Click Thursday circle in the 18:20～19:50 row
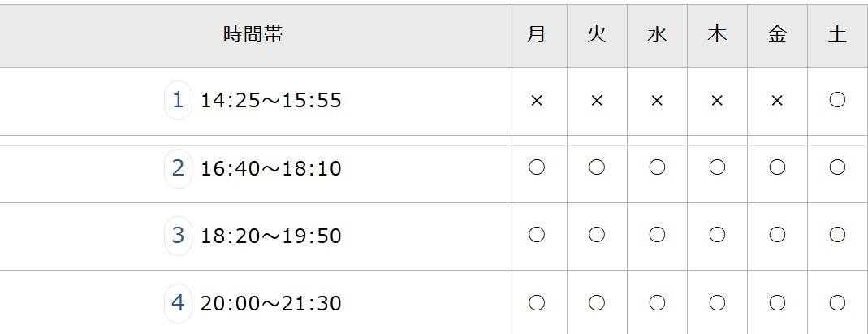 (717, 236)
